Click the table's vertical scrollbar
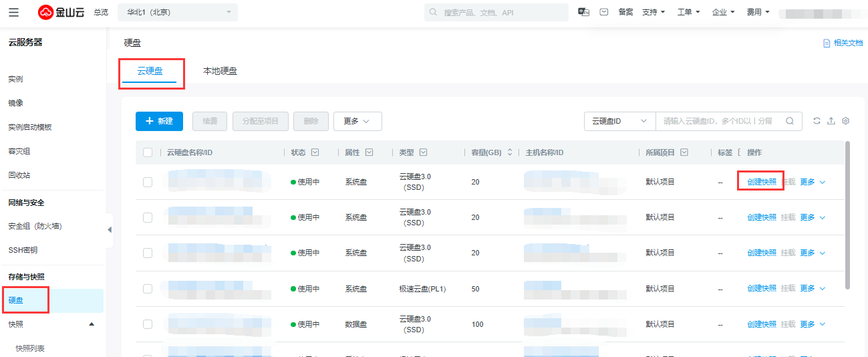The width and height of the screenshot is (868, 357). [848, 214]
